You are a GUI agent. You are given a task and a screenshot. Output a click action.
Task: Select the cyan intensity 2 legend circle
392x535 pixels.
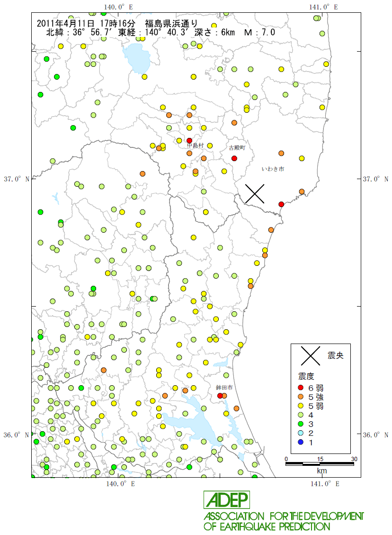tap(301, 433)
